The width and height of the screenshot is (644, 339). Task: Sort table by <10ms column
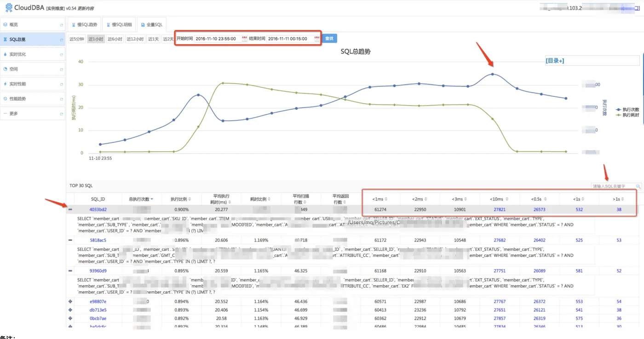tap(507, 199)
